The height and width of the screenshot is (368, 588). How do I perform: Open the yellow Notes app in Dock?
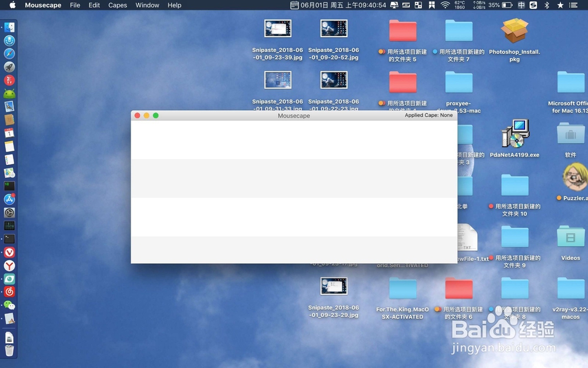tap(9, 147)
